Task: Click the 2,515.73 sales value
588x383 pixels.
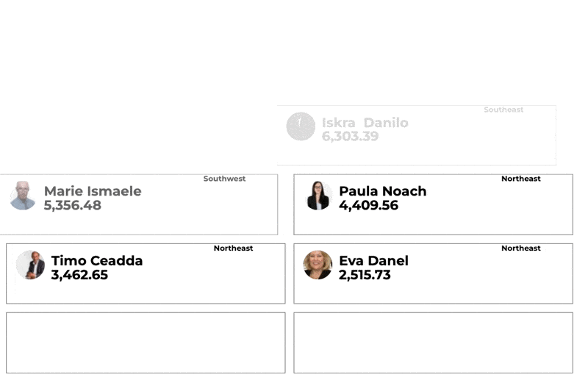Action: click(x=365, y=275)
